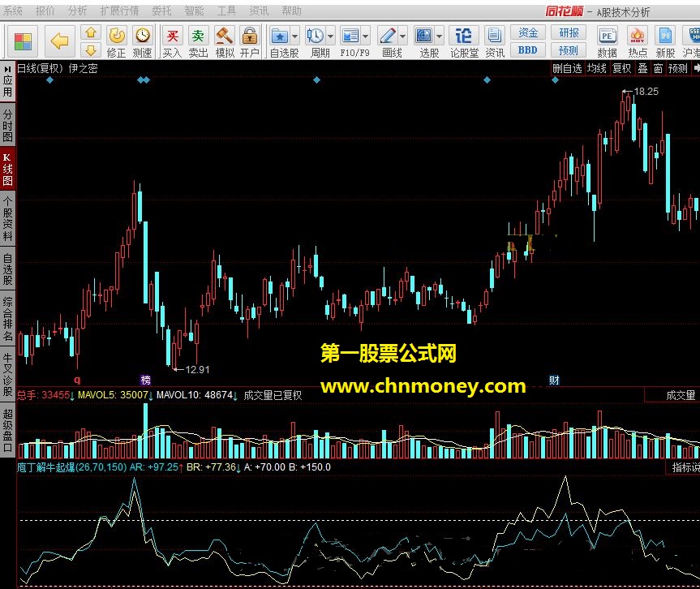
Task: Go back with the yellow left arrow
Action: coord(59,41)
